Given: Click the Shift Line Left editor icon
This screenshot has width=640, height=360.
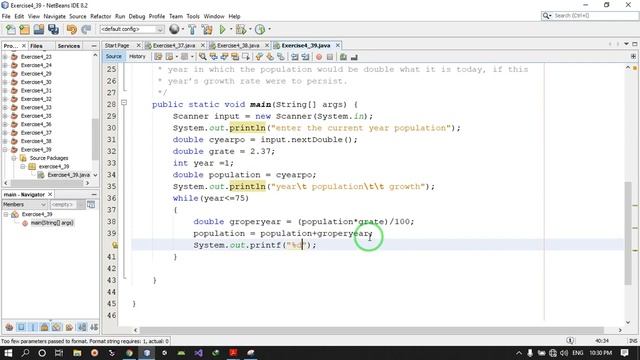Looking at the screenshot, I should [x=295, y=57].
